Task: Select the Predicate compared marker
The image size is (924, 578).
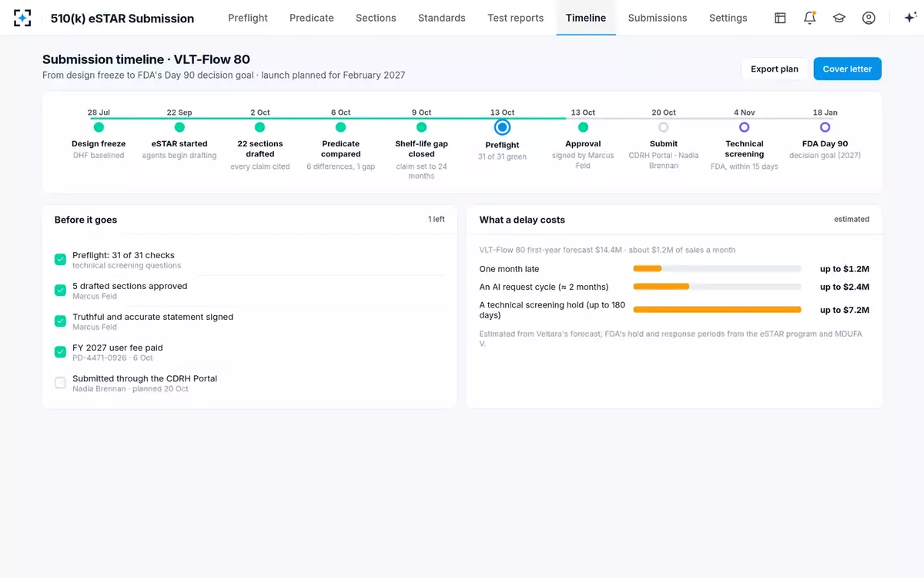Action: [x=340, y=127]
